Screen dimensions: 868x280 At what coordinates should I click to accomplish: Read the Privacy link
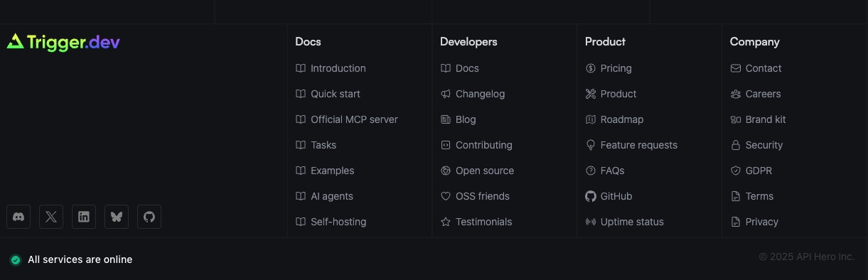pyautogui.click(x=762, y=222)
